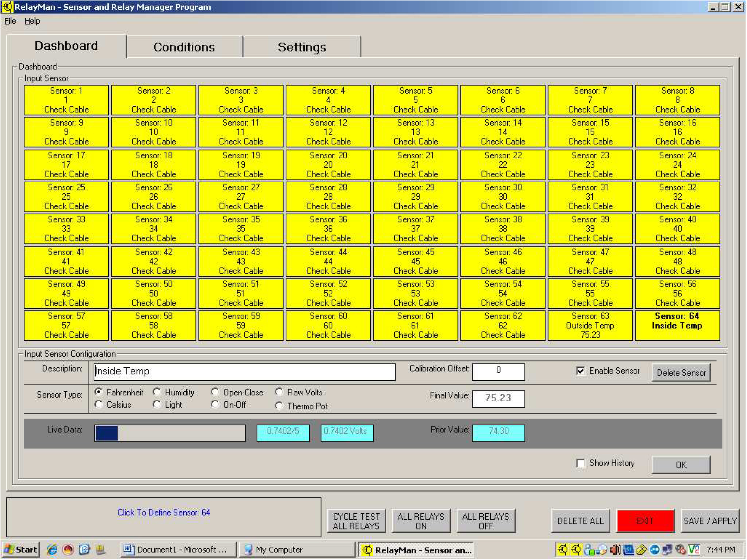The image size is (747, 560).
Task: Click the Internet Explorer quick launch icon
Action: coord(52,550)
